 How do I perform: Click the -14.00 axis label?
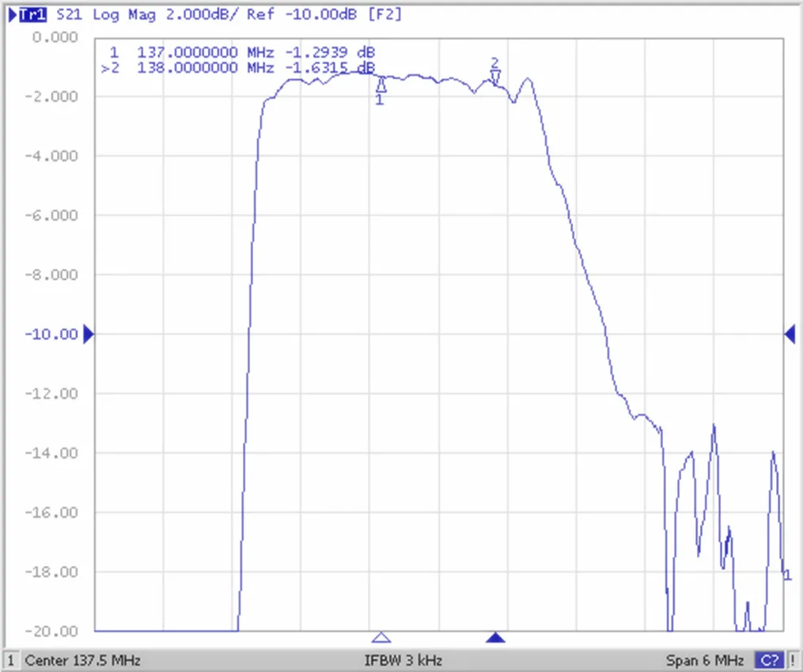51,453
